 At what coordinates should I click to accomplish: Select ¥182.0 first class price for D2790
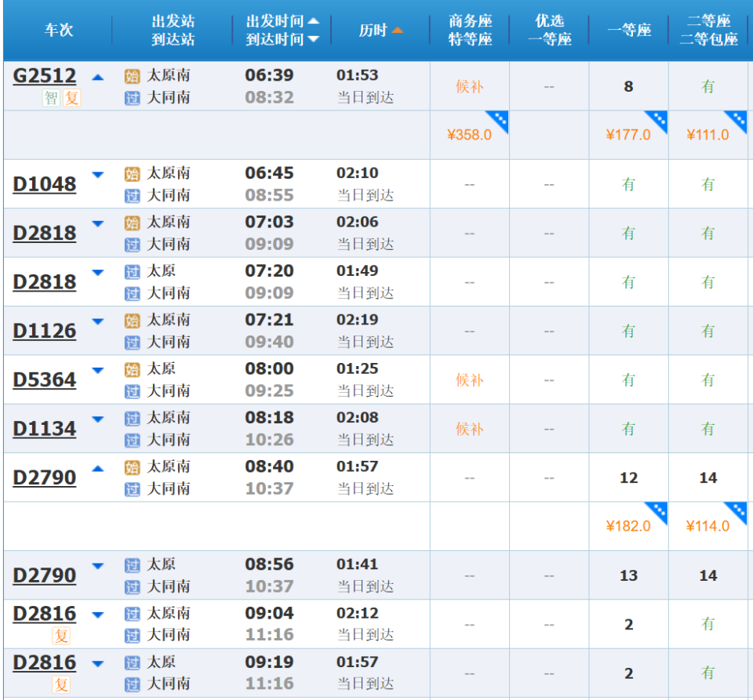(x=628, y=527)
